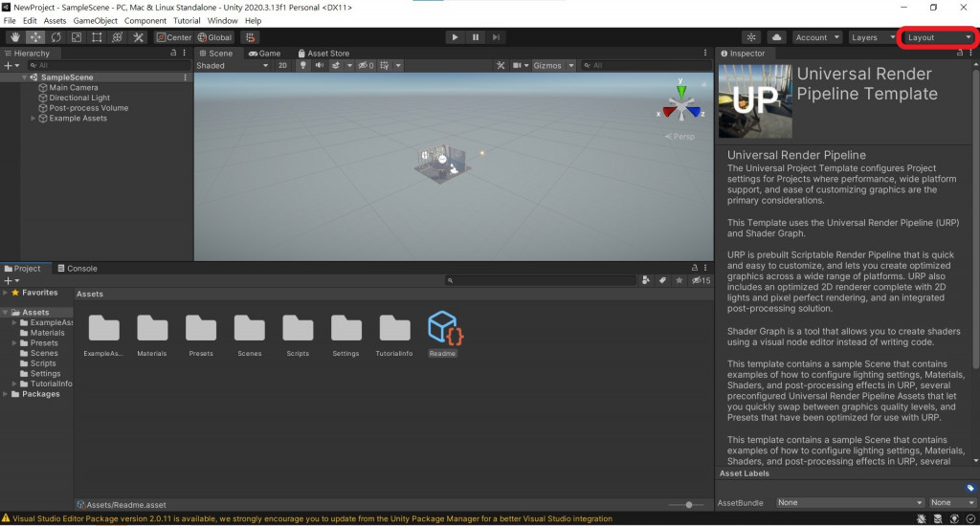Expand the Example Assets object
The height and width of the screenshot is (526, 980).
[33, 118]
